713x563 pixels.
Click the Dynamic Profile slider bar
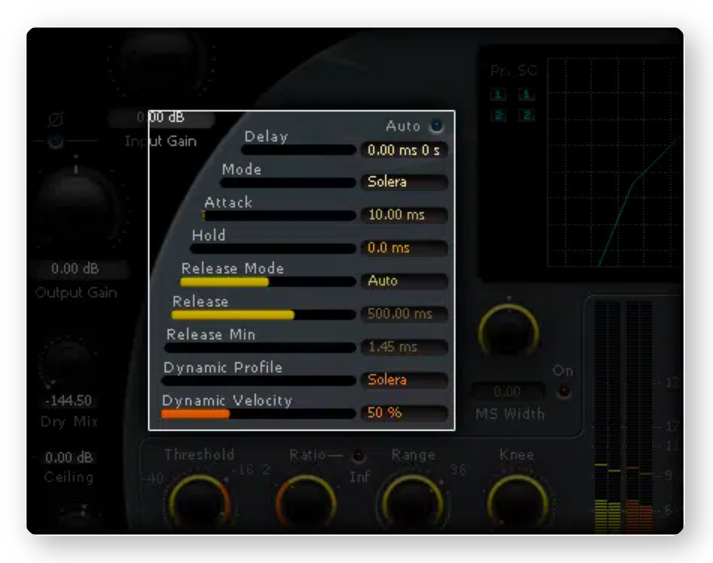259,381
